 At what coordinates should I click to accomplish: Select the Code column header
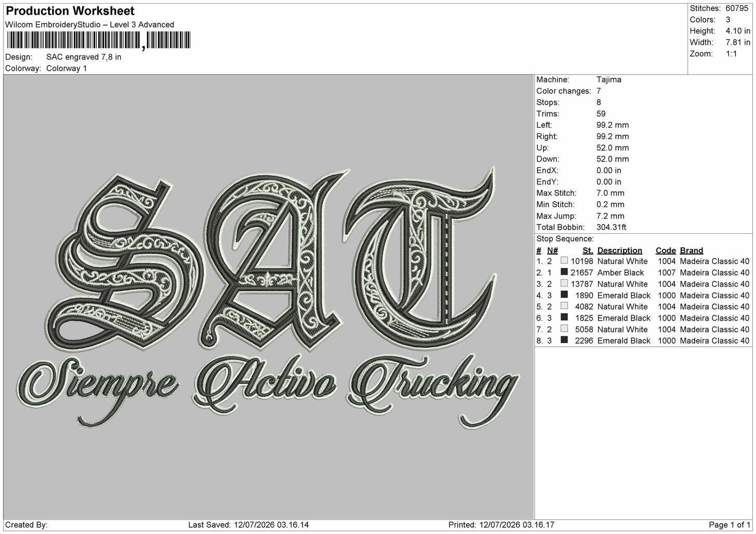tap(665, 251)
